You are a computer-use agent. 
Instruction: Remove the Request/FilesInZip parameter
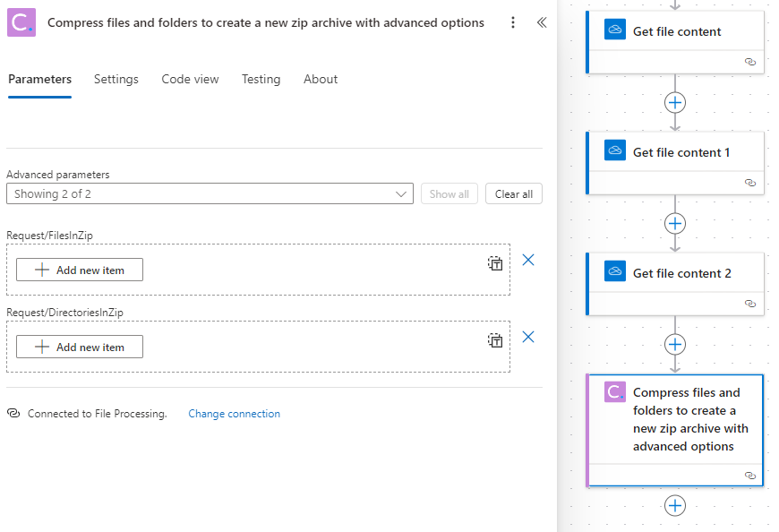(x=528, y=260)
